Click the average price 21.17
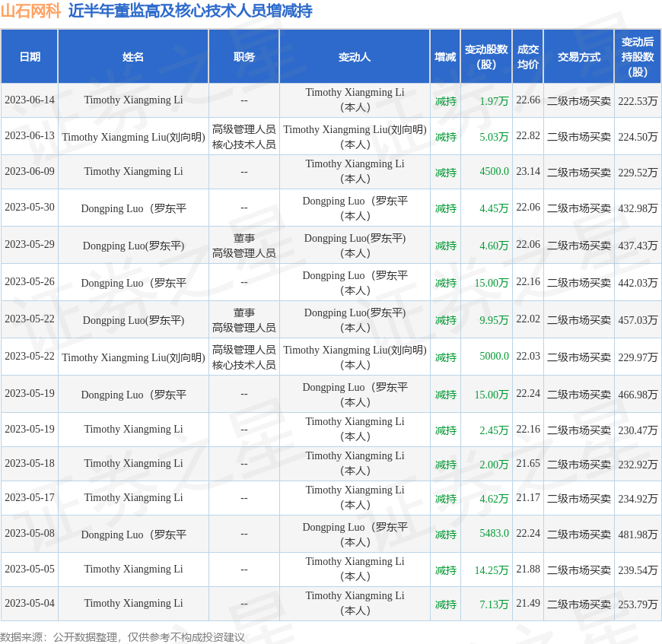Image resolution: width=662 pixels, height=644 pixels. pyautogui.click(x=528, y=498)
